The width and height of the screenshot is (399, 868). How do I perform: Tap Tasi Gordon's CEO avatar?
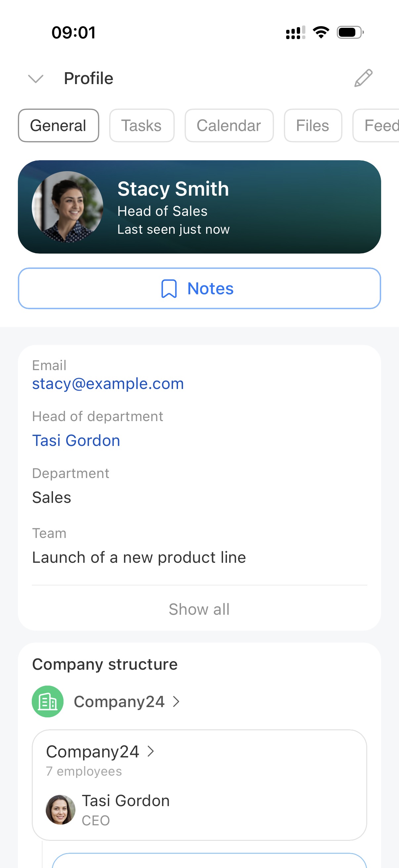tap(61, 810)
